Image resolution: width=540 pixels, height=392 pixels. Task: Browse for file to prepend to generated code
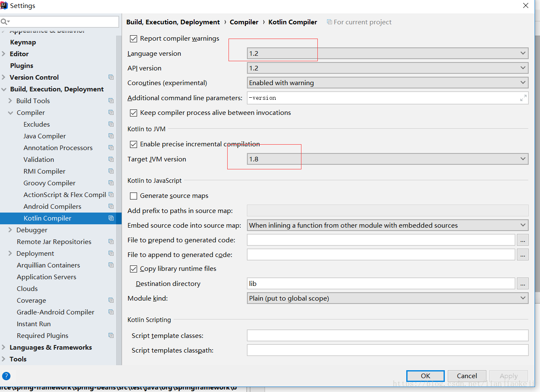click(x=522, y=240)
